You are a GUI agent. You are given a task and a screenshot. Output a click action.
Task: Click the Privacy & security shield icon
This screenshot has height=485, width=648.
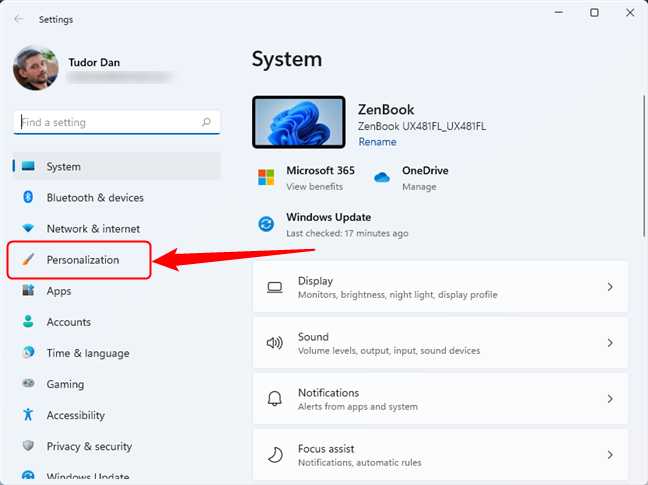[x=28, y=445]
